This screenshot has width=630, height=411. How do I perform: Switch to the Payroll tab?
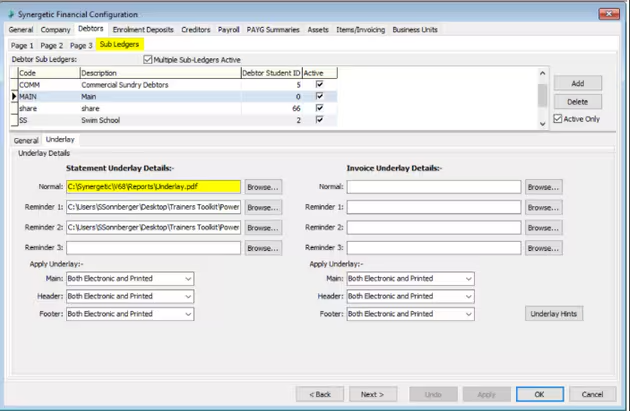(228, 30)
